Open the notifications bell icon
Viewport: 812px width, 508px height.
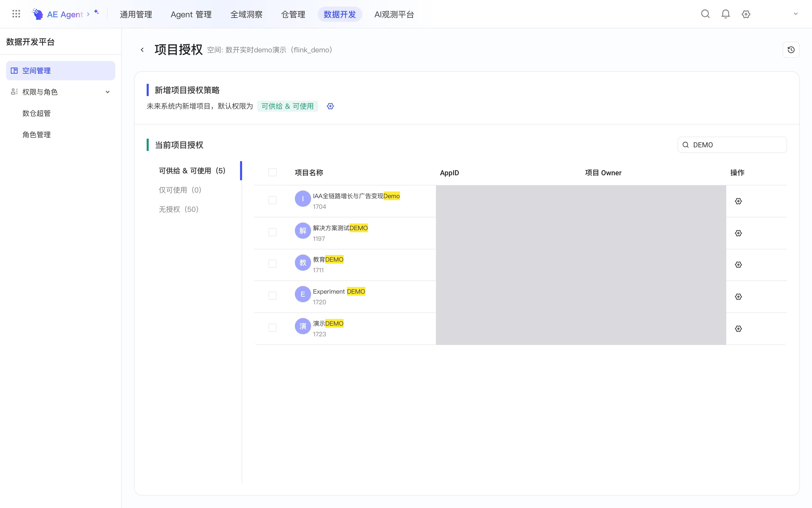[x=725, y=14]
